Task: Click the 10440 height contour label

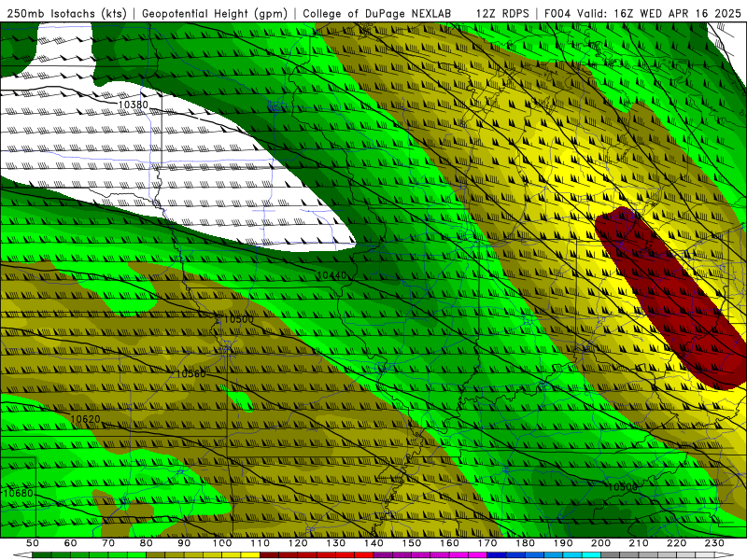Action: click(331, 274)
